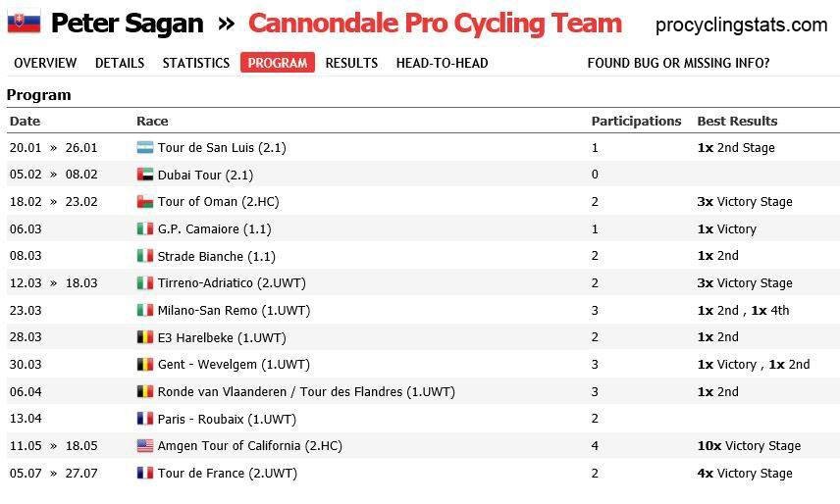Click the Belgium flag beside E3 Harelbeke
This screenshot has width=840, height=504.
[145, 337]
